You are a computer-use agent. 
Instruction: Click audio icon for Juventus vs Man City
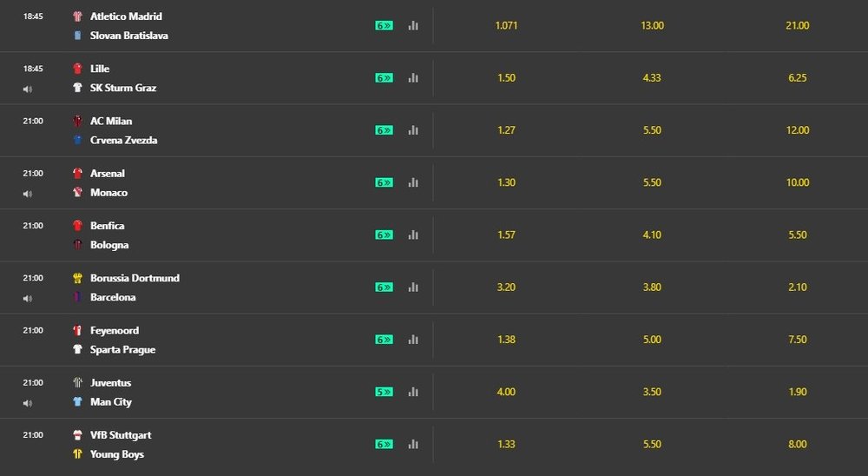[x=27, y=403]
